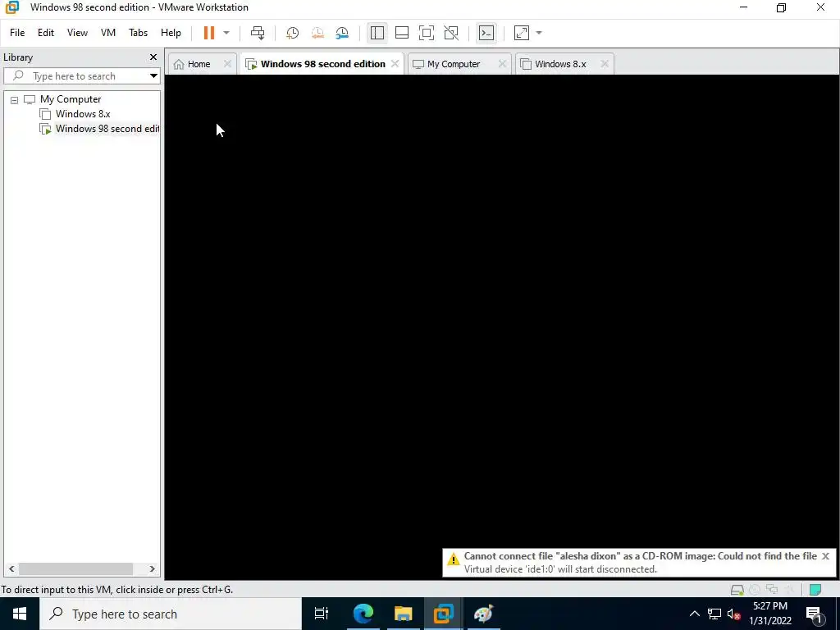Click the stretch guest display icon

[522, 33]
